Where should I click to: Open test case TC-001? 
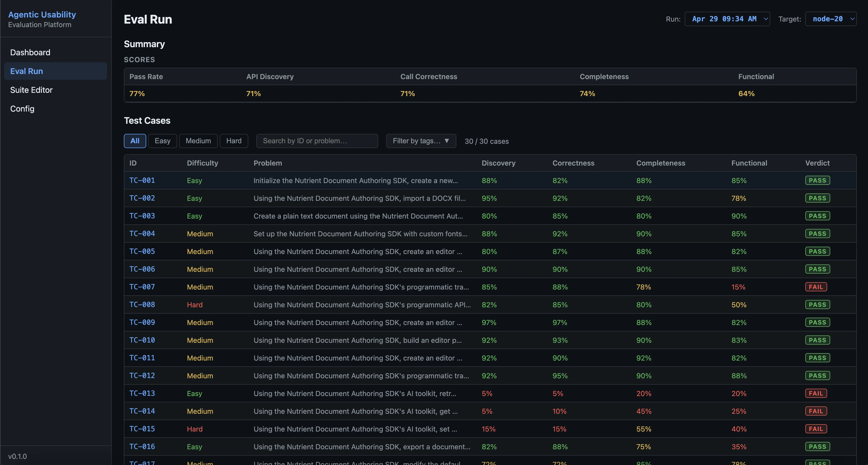(x=142, y=180)
